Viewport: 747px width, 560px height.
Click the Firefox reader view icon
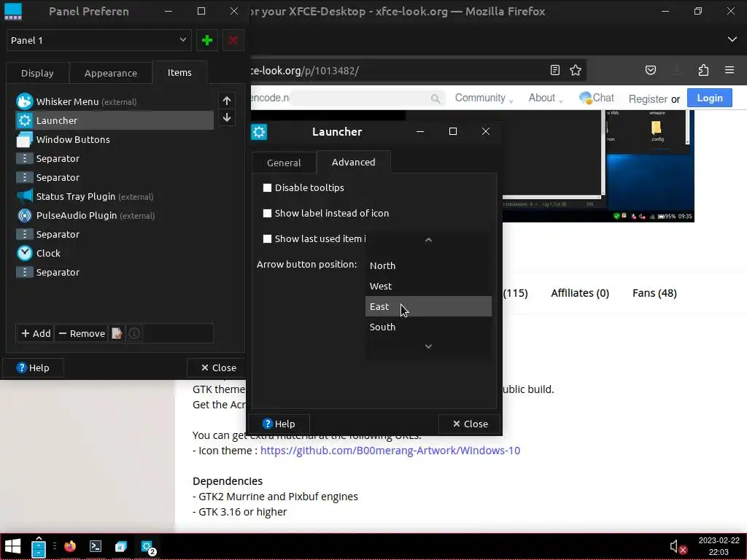[555, 71]
